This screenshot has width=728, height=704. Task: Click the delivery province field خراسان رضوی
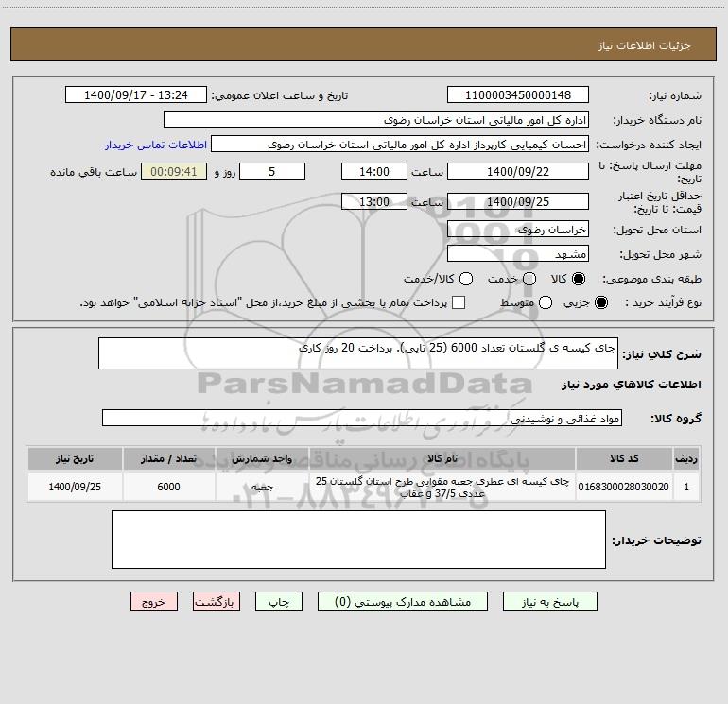click(x=518, y=229)
